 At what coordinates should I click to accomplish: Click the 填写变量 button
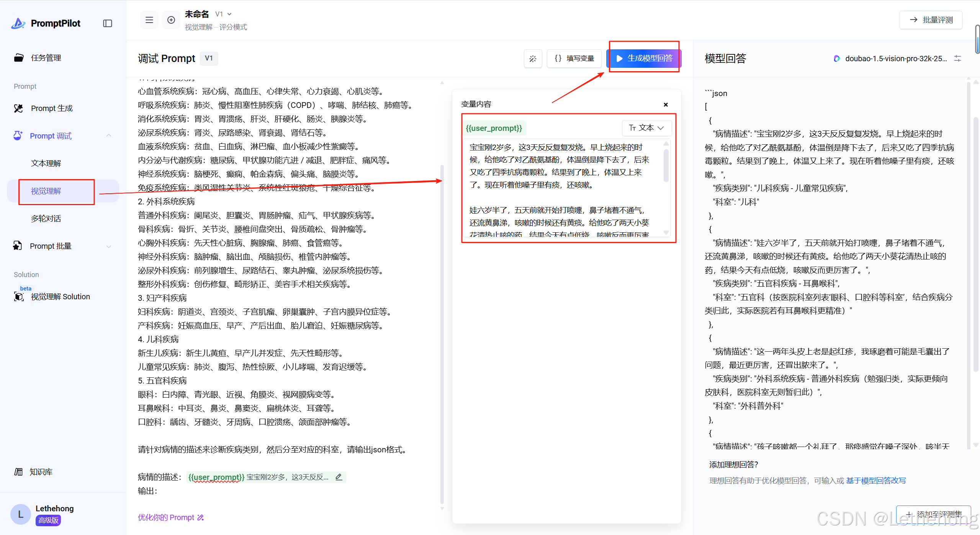[574, 58]
